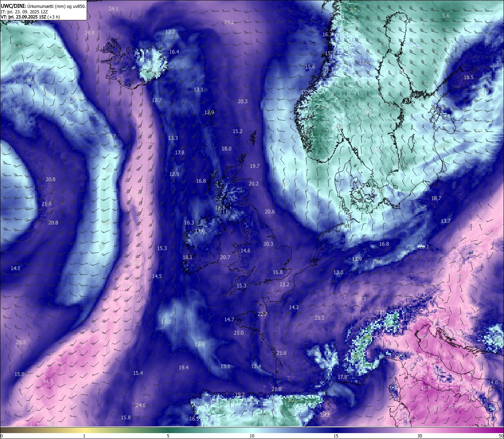Screen dimensions: 504x439
Task: Click the '1' label on the color scale
Action: coord(84,436)
